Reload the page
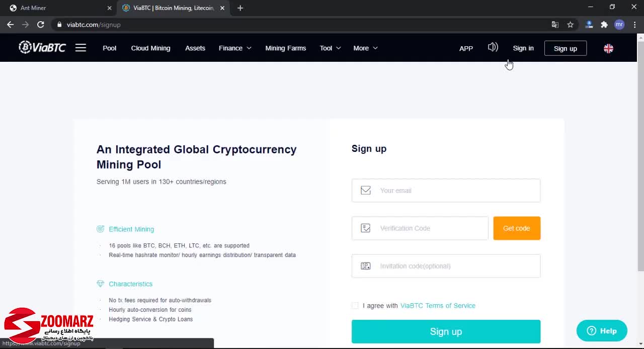644x349 pixels. click(41, 25)
